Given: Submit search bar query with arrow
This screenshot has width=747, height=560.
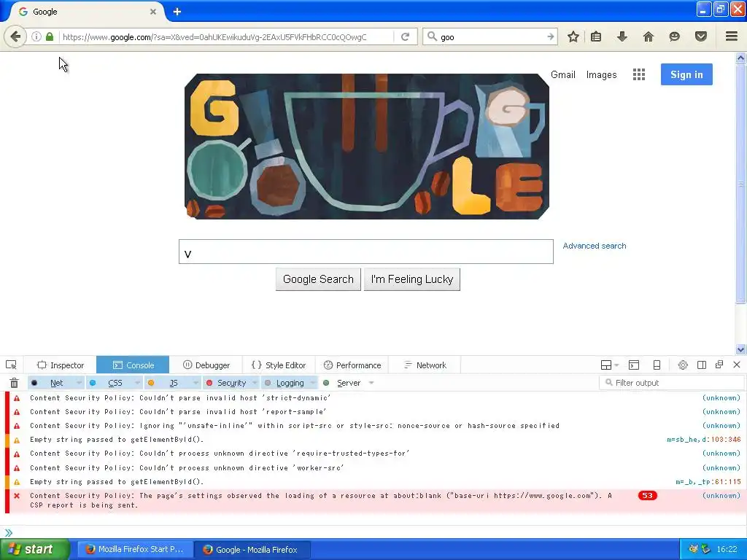Looking at the screenshot, I should click(x=550, y=36).
